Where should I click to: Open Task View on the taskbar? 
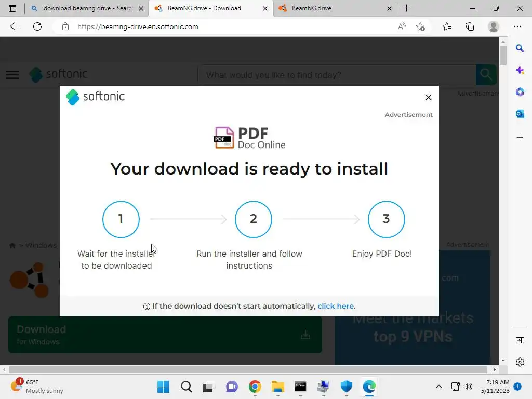pos(209,387)
